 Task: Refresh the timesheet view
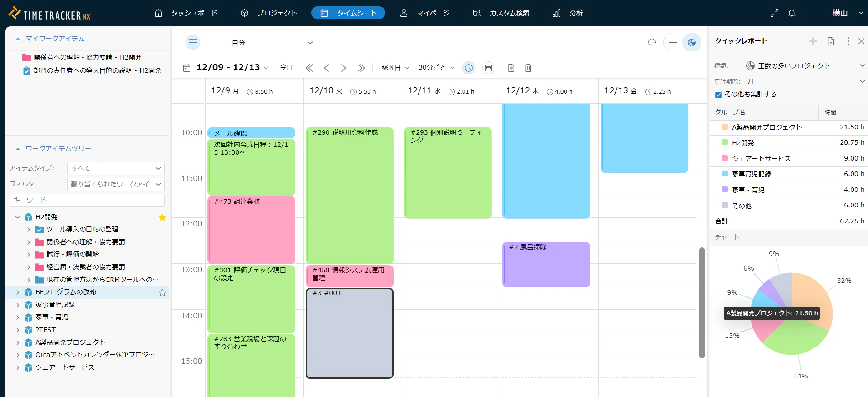click(x=652, y=42)
